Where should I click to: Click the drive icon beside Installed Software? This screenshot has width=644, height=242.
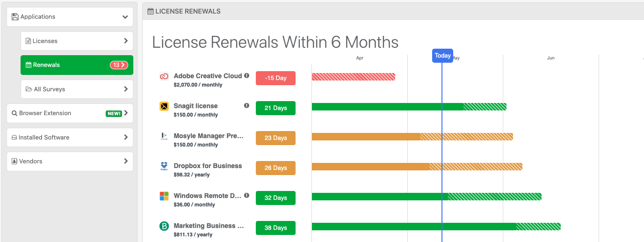(14, 138)
